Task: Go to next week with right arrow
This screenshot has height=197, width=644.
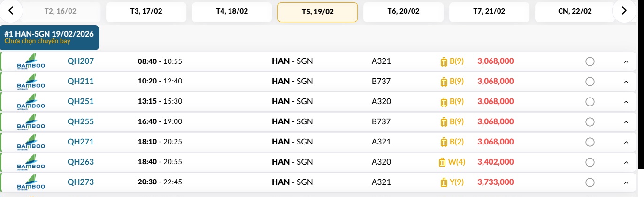Action: (x=624, y=11)
